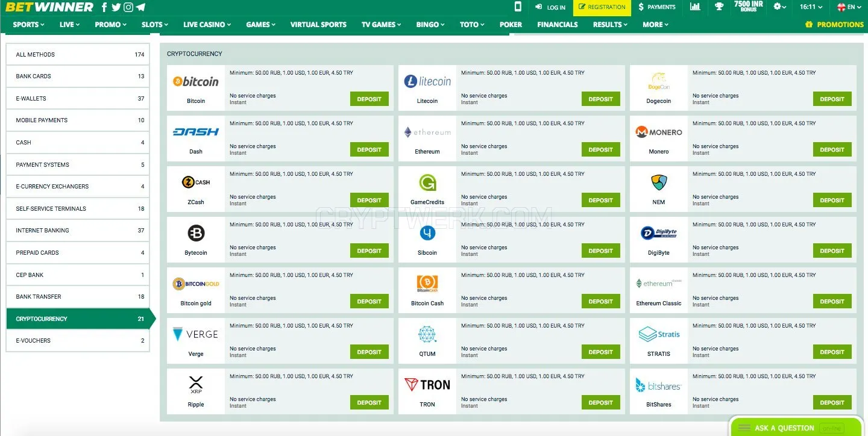Open the 7500 INR bonus offer
The width and height of the screenshot is (868, 436).
point(749,7)
